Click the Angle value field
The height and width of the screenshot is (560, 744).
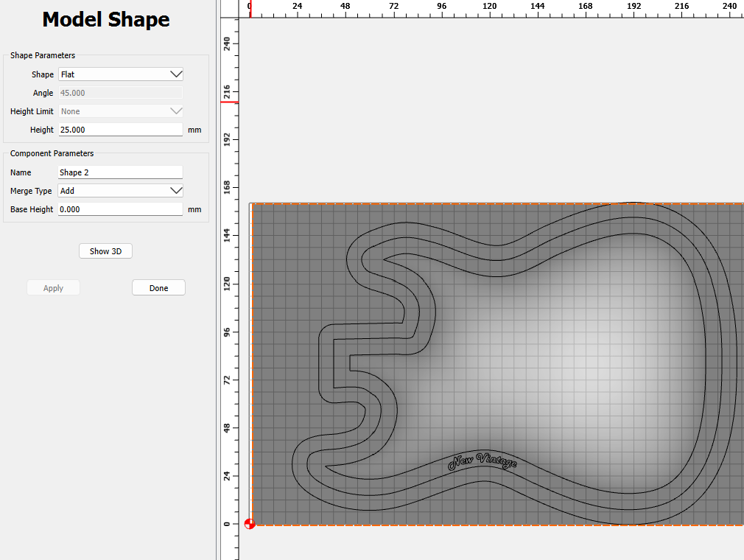pyautogui.click(x=120, y=94)
